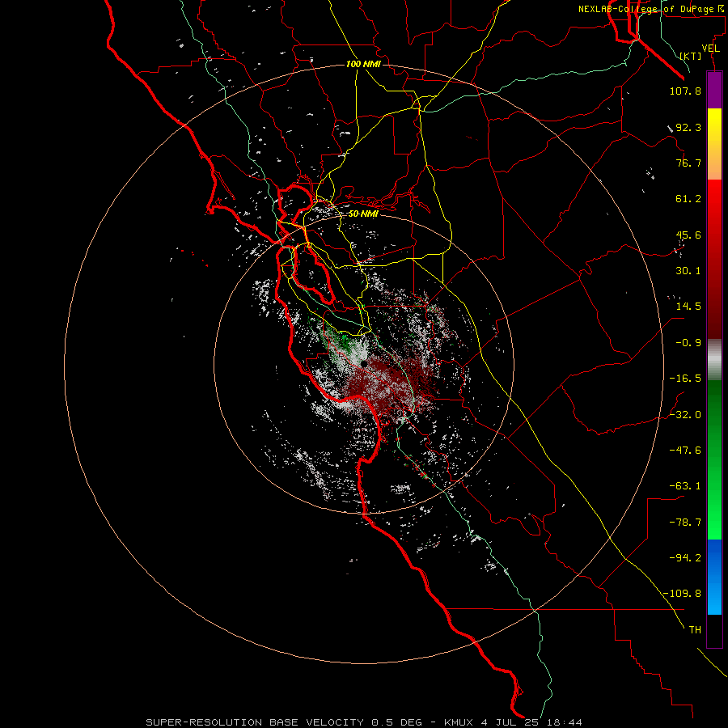The height and width of the screenshot is (728, 728).
Task: Pick the yellow segment of the velocity scale
Action: [x=714, y=128]
